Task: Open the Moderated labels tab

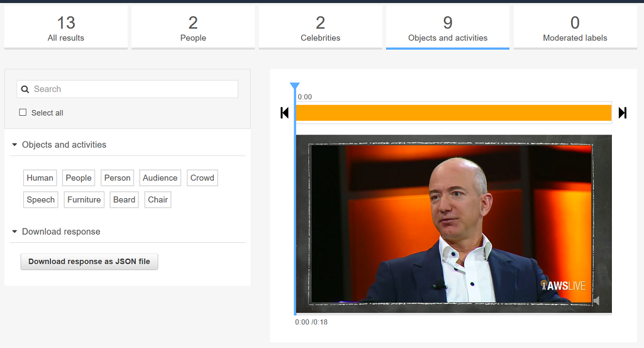Action: click(x=575, y=28)
